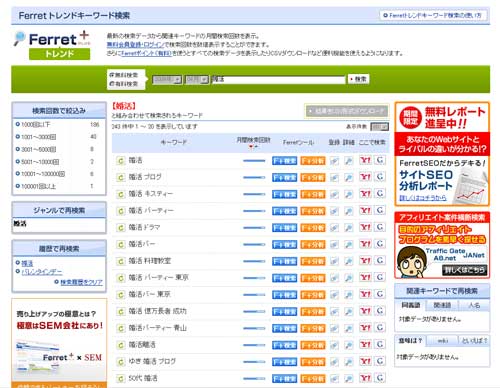This screenshot has height=388, width=500.
Task: Click blue F+検索 button in 婚活 キスティー row
Action: pos(284,194)
